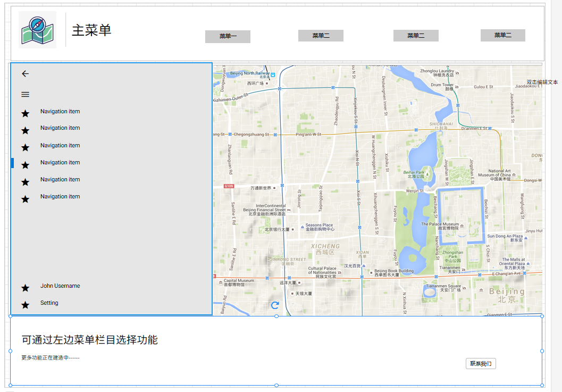Screen dimensions: 562x392
Task: Click The Malls at Oriental Plaza label
Action: pos(512,264)
